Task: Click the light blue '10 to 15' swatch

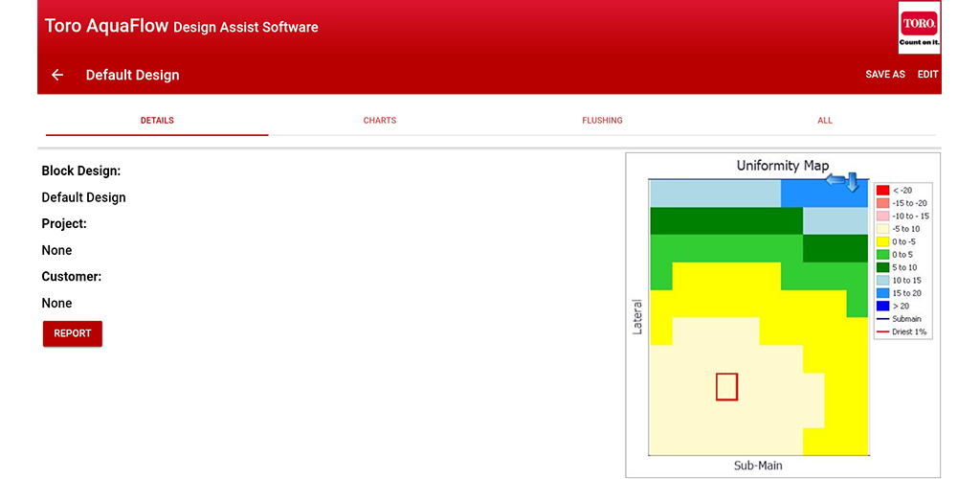Action: coord(882,280)
